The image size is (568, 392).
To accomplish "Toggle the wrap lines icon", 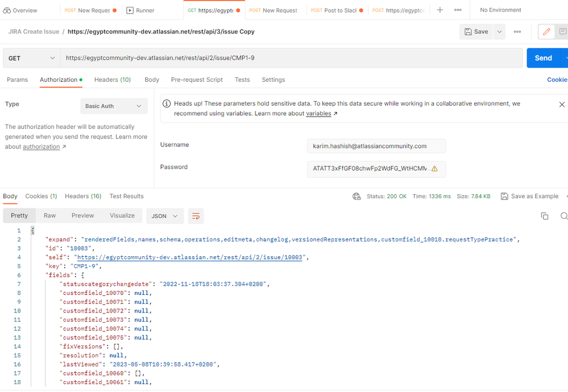I will 196,216.
